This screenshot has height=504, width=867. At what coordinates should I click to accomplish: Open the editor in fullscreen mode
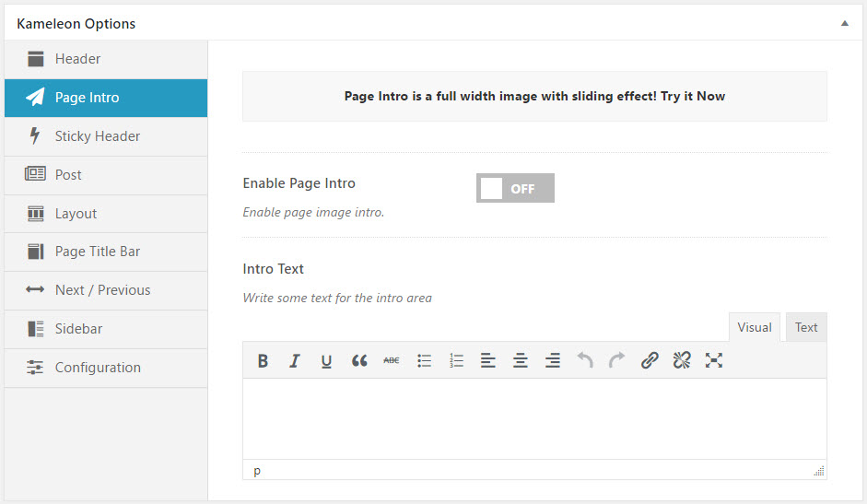click(x=713, y=361)
